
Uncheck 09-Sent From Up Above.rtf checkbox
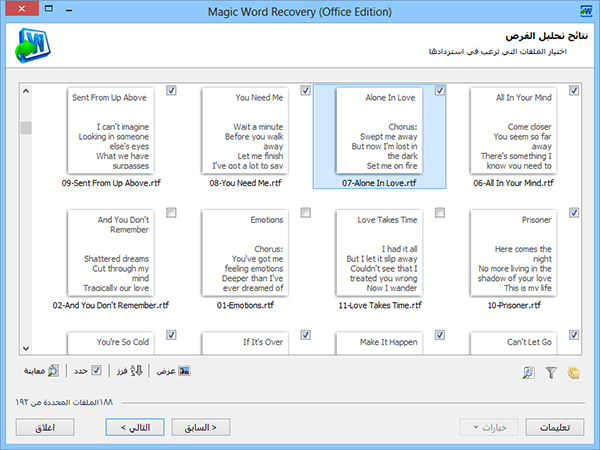[171, 90]
